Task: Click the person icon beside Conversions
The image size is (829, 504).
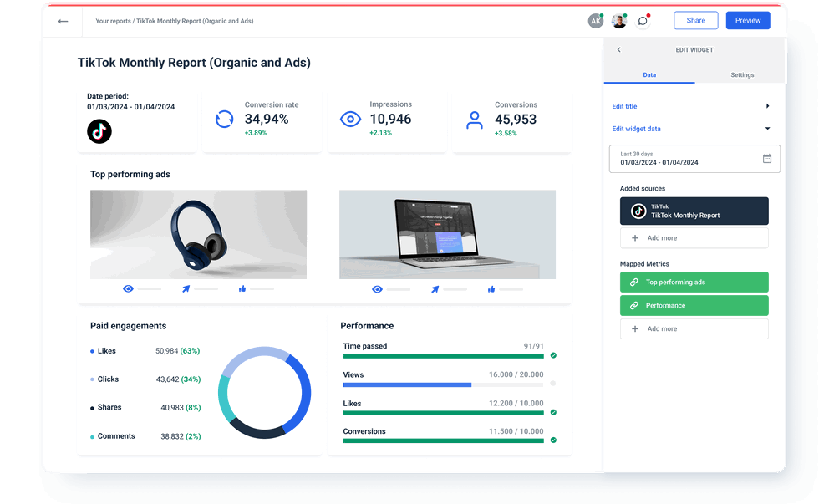Action: point(474,120)
